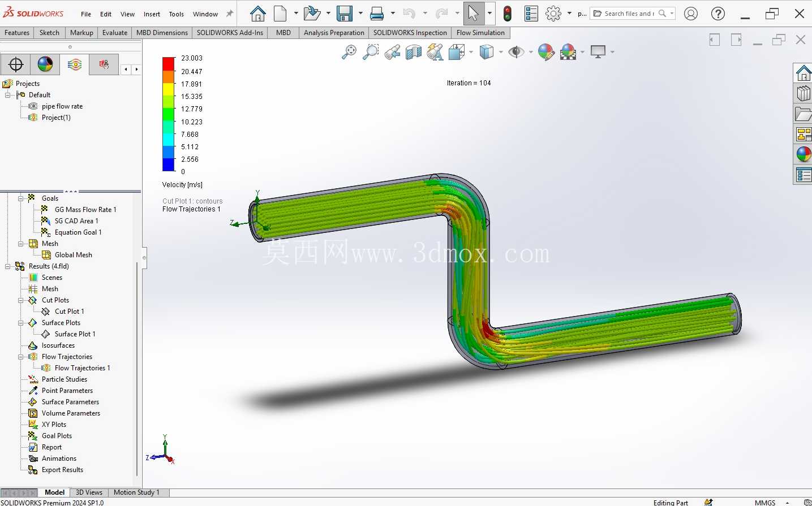812x506 pixels.
Task: Click the Print icon
Action: click(377, 13)
